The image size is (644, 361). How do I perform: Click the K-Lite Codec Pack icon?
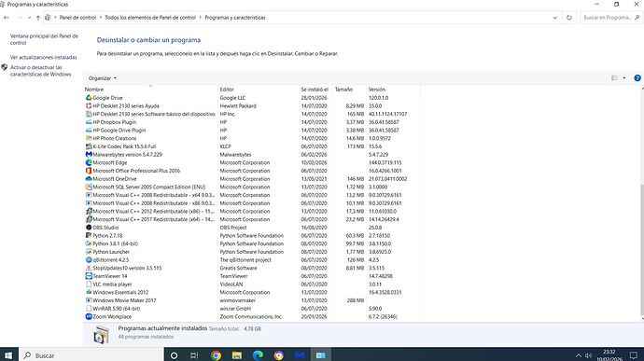89,146
